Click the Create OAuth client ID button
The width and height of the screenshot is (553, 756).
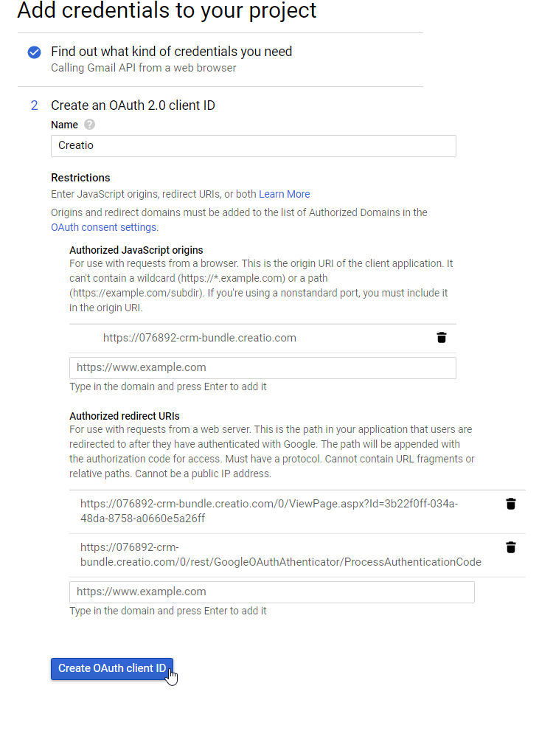(x=112, y=668)
